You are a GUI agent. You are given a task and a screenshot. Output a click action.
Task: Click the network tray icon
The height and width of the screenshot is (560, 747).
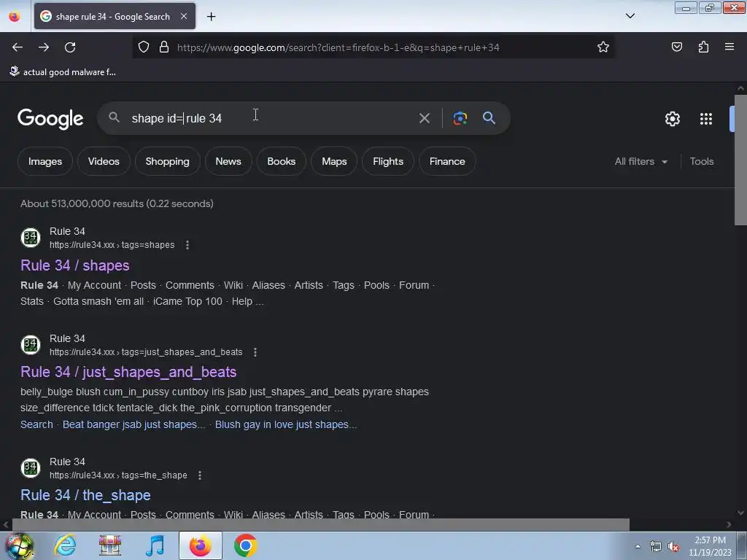point(656,547)
